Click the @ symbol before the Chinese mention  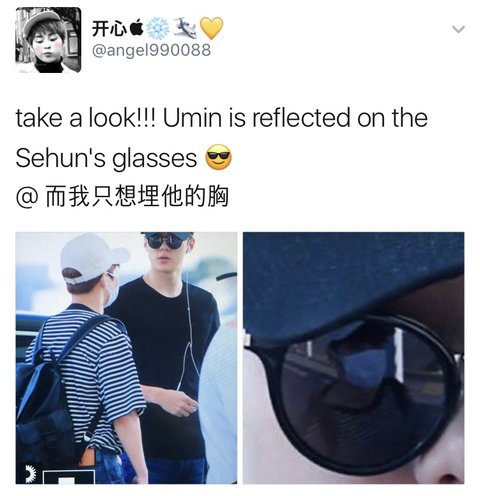point(26,197)
